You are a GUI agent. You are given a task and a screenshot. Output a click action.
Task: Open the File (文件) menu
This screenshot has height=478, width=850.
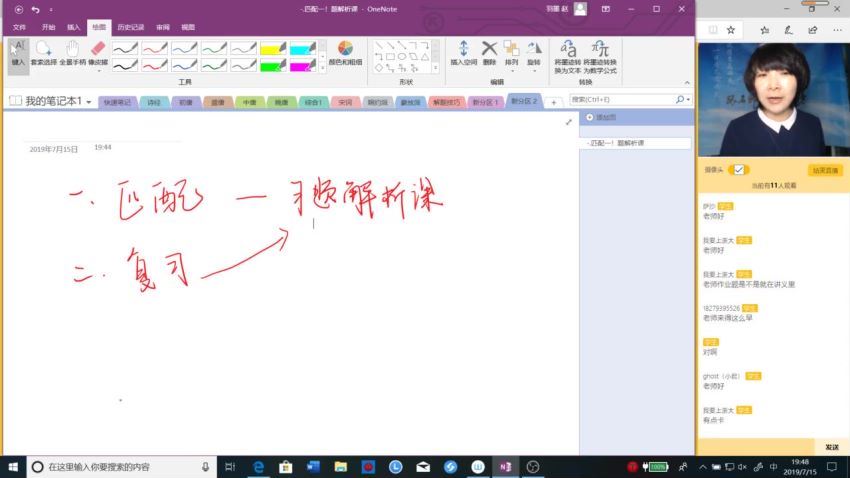(x=19, y=27)
